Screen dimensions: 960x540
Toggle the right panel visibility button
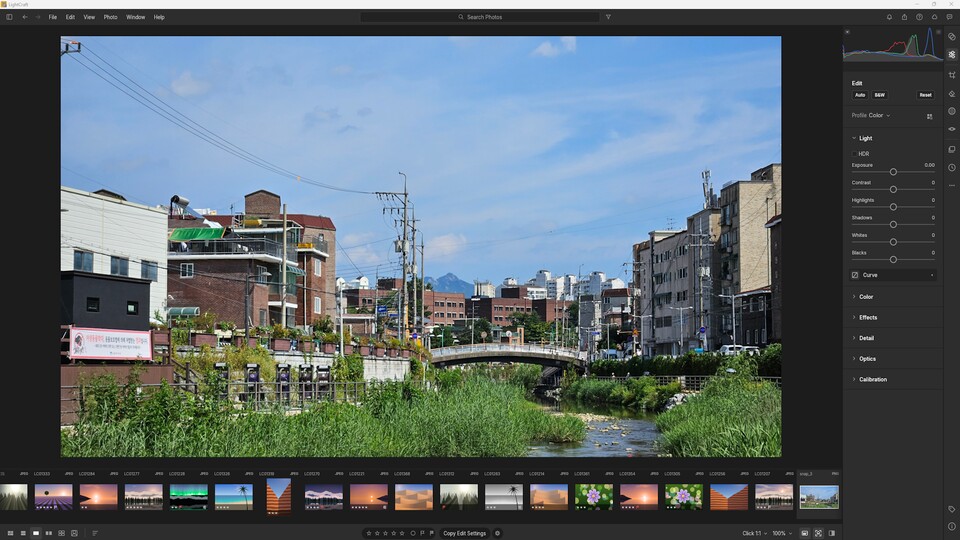click(x=831, y=533)
